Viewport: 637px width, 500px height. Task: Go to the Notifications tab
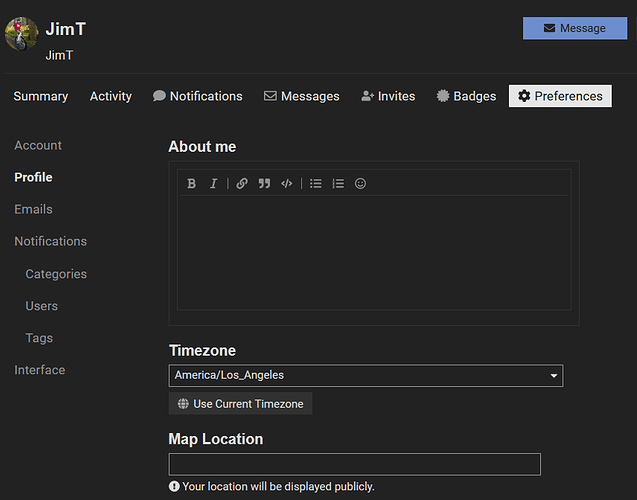coord(198,96)
